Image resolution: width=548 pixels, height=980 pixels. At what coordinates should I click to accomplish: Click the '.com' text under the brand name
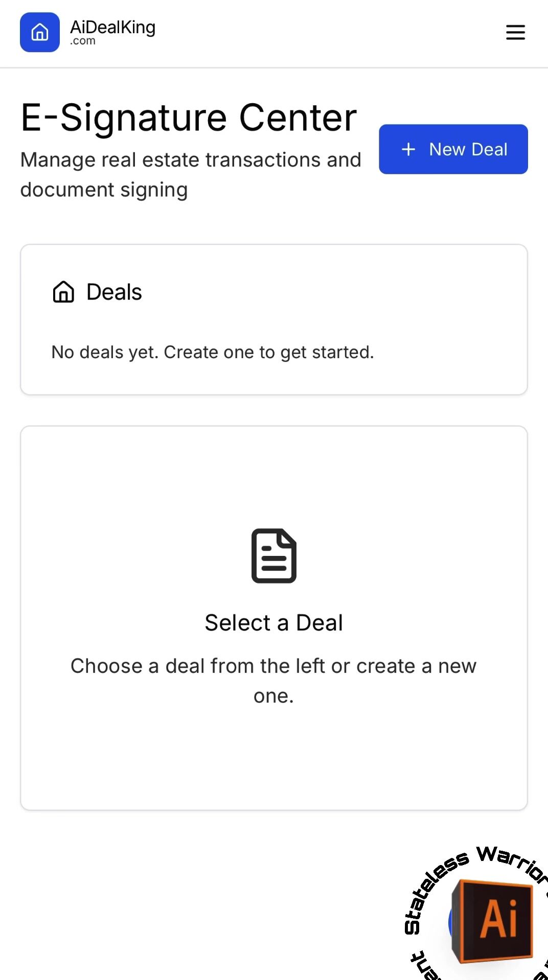[83, 41]
